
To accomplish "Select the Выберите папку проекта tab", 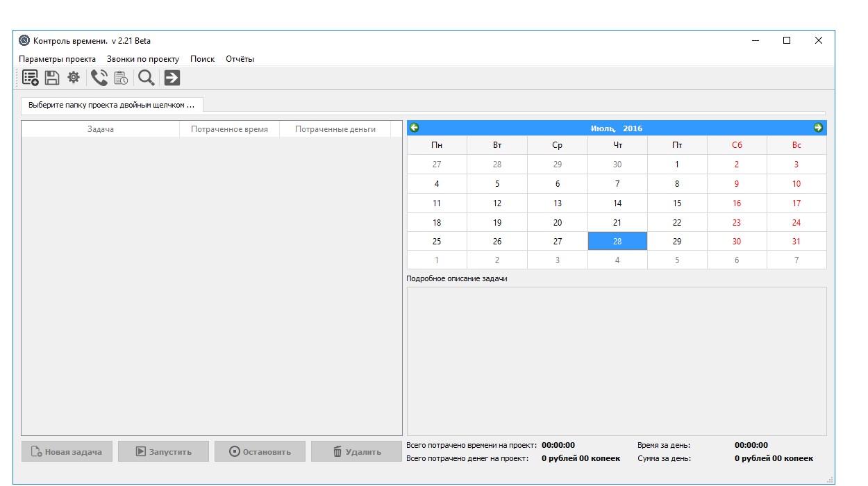I will pyautogui.click(x=112, y=106).
